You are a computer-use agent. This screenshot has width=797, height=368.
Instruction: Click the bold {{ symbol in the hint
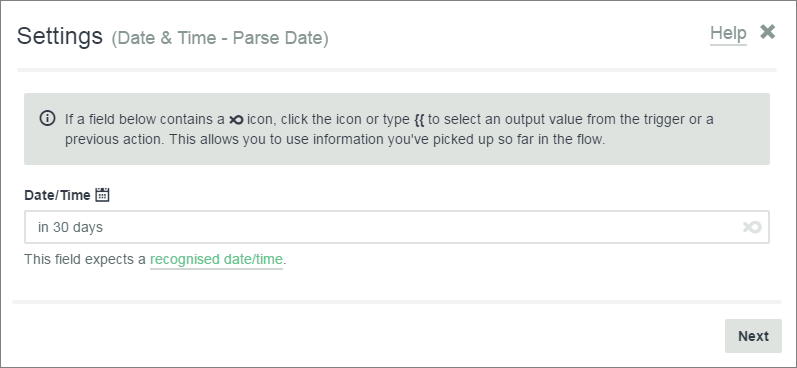click(x=419, y=120)
